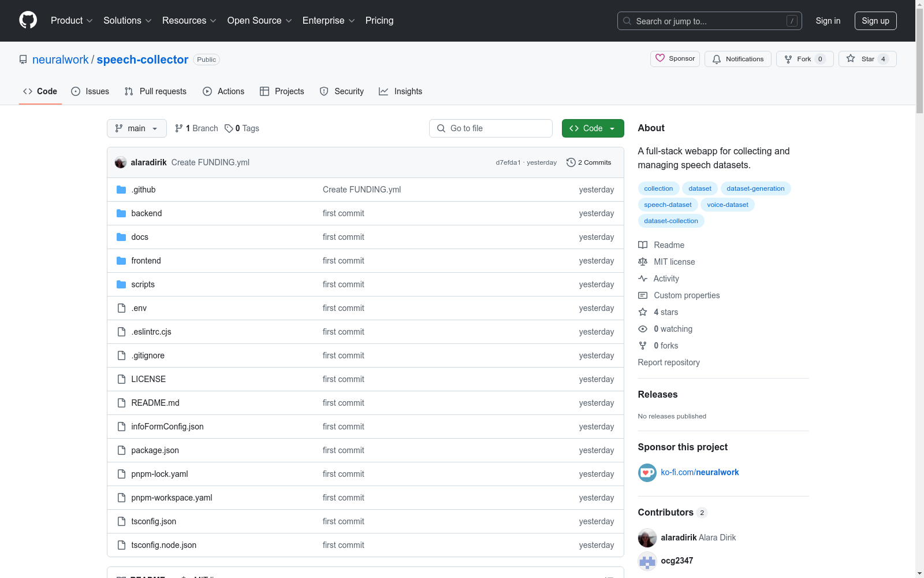Open the main branch dropdown

point(137,128)
